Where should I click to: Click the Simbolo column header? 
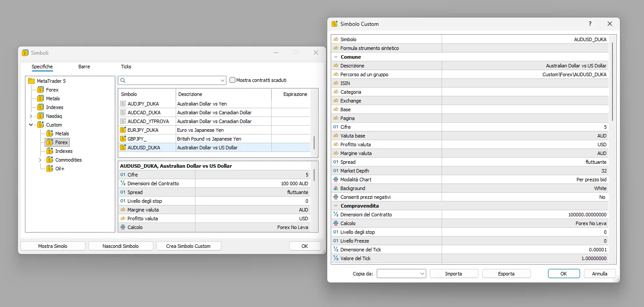pos(147,94)
